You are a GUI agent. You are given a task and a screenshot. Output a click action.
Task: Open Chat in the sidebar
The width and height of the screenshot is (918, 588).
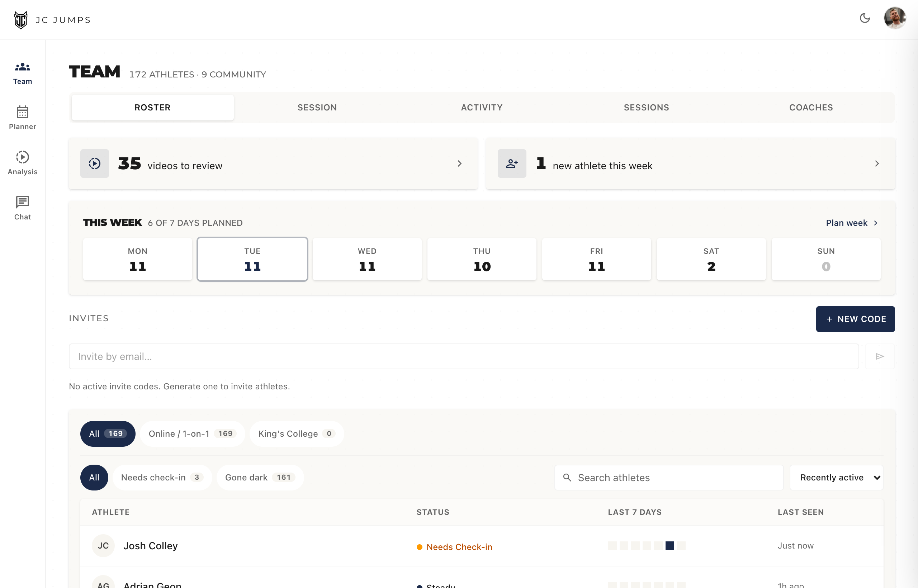pos(23,208)
